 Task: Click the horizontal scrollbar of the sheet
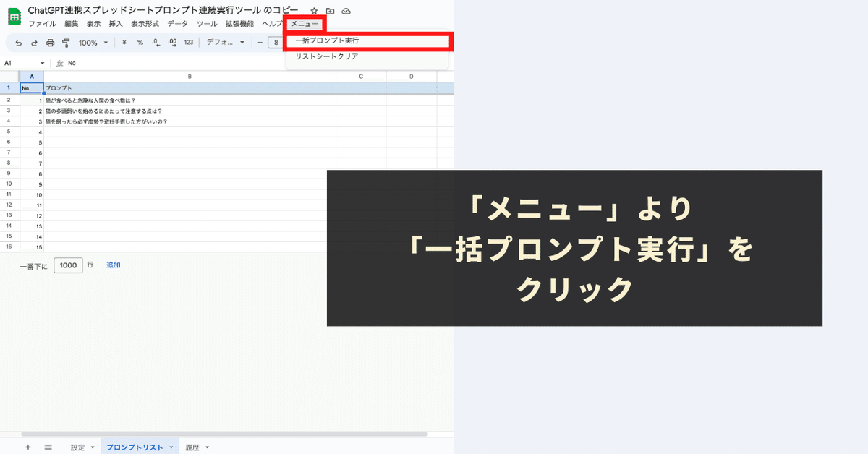(224, 434)
